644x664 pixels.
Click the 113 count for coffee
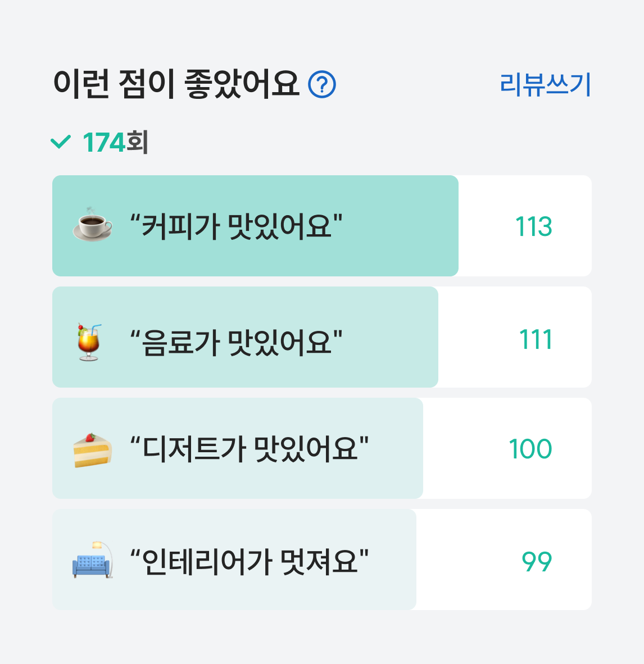[534, 226]
